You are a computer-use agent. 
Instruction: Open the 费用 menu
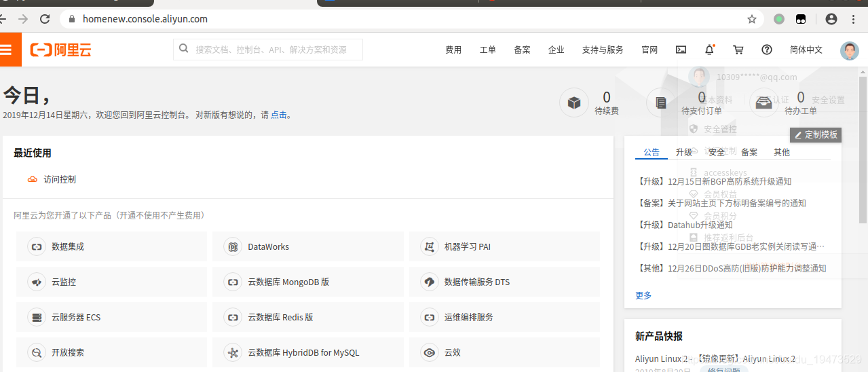(453, 50)
